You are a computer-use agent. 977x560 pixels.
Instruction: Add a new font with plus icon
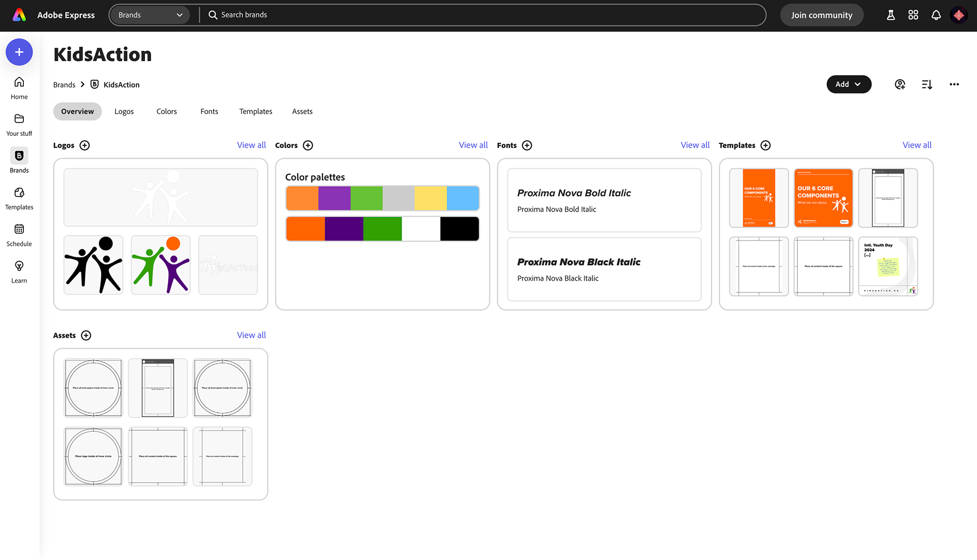click(527, 145)
